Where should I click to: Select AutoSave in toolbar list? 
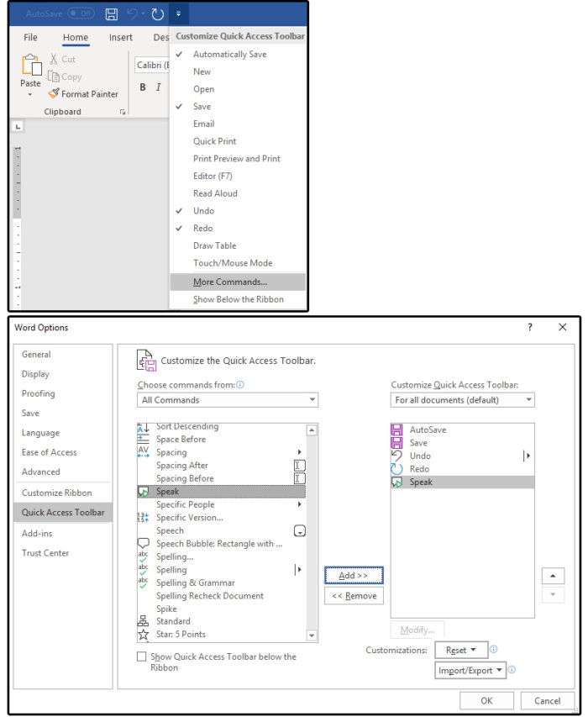(x=462, y=430)
